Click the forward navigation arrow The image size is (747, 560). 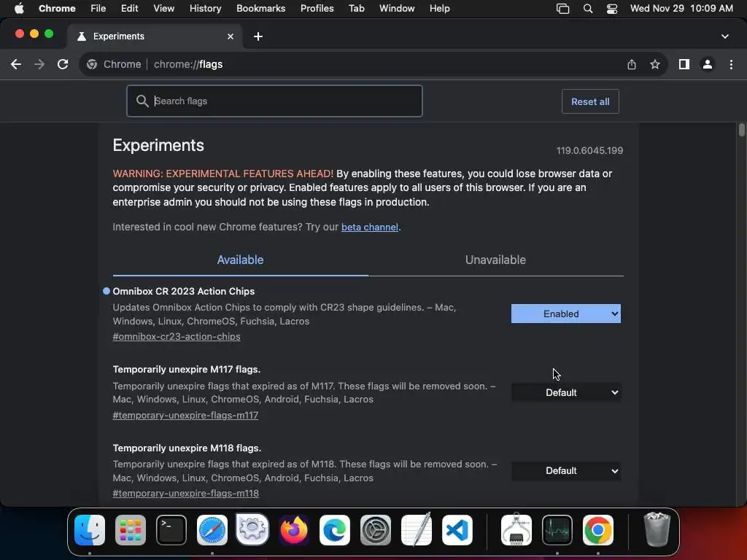tap(39, 64)
